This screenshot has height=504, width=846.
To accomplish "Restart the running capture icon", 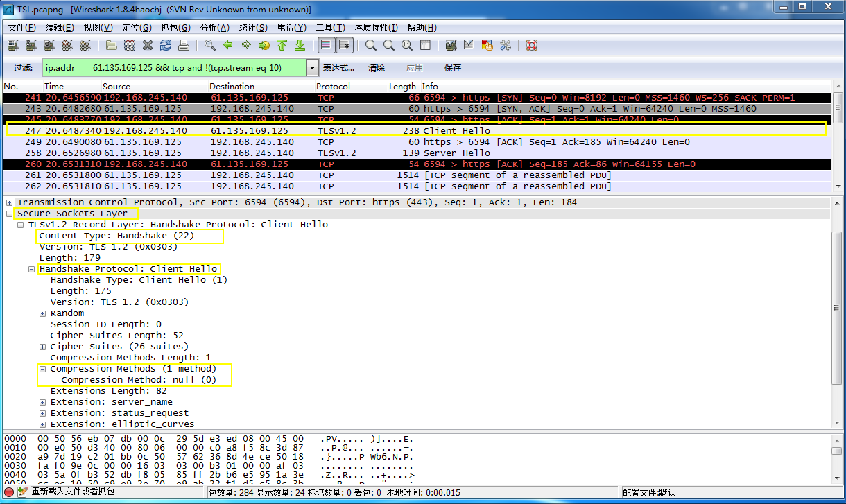I will click(x=85, y=45).
